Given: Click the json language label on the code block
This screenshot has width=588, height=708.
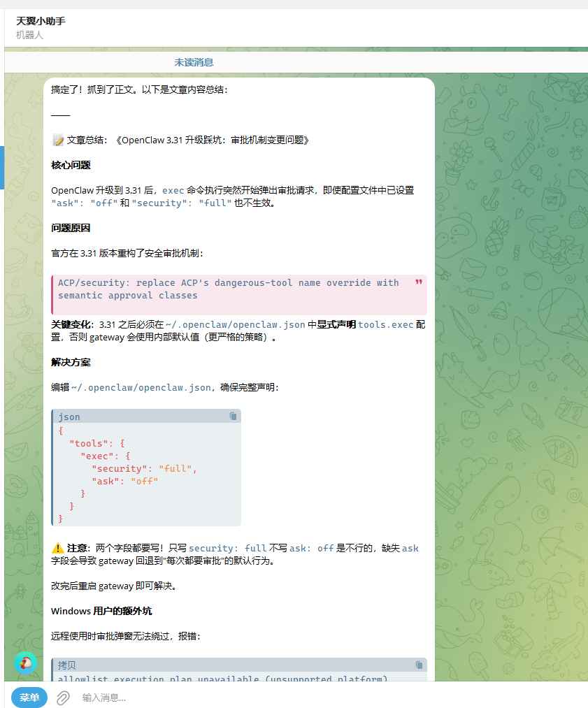Looking at the screenshot, I should point(69,417).
